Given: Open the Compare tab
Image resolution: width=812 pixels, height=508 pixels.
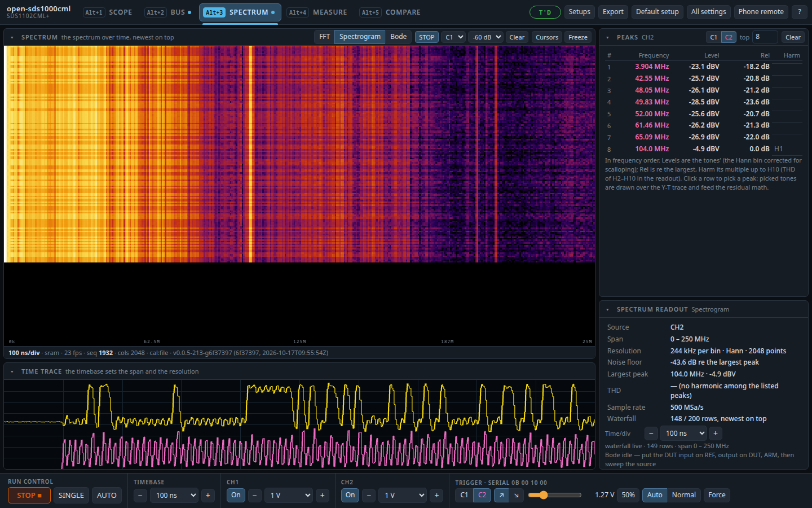Looking at the screenshot, I should [x=390, y=12].
